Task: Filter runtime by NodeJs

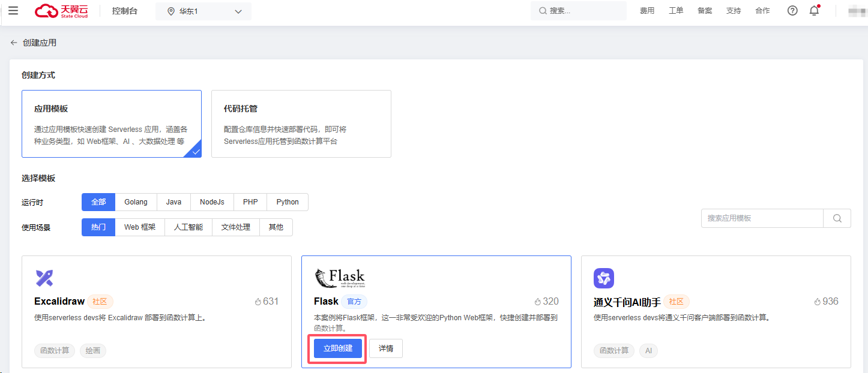Action: (x=212, y=202)
